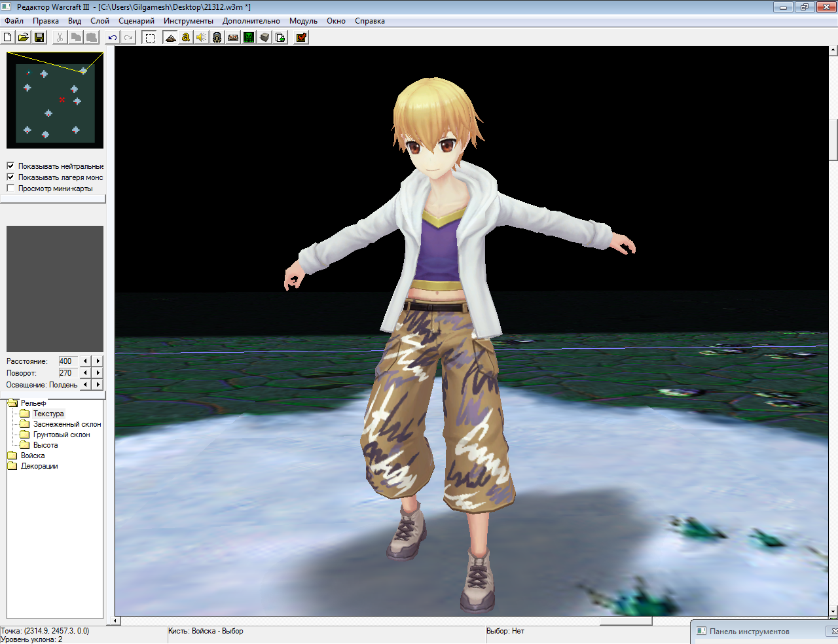Open the Дополнительно menu
838x644 pixels.
point(251,21)
